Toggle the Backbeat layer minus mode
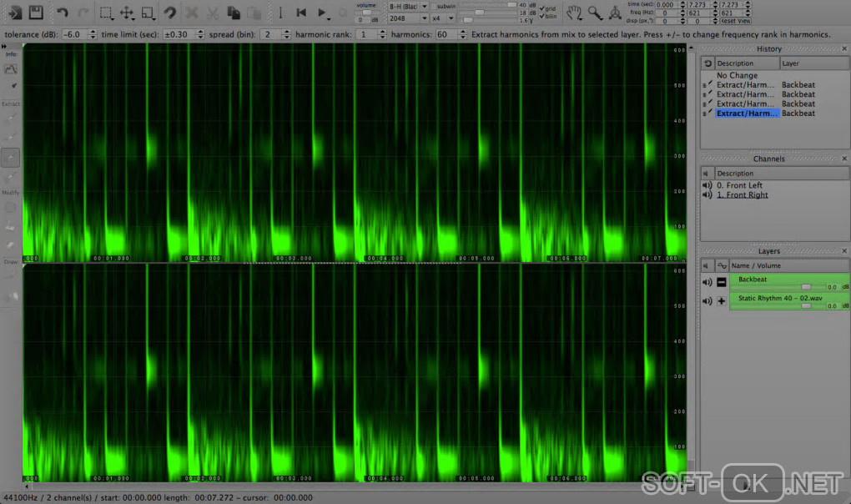The height and width of the screenshot is (504, 851). click(722, 282)
